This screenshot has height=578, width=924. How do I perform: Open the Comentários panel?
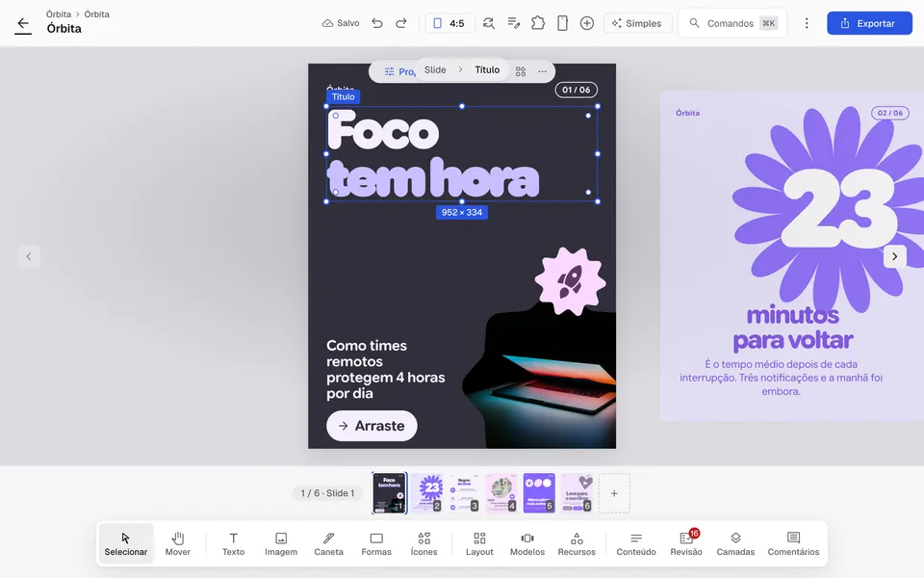click(793, 543)
